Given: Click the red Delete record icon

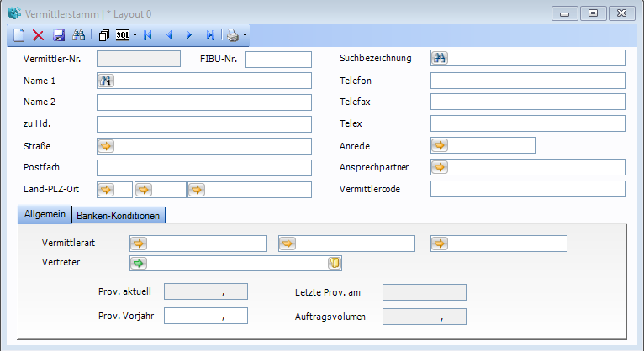Looking at the screenshot, I should (x=39, y=35).
